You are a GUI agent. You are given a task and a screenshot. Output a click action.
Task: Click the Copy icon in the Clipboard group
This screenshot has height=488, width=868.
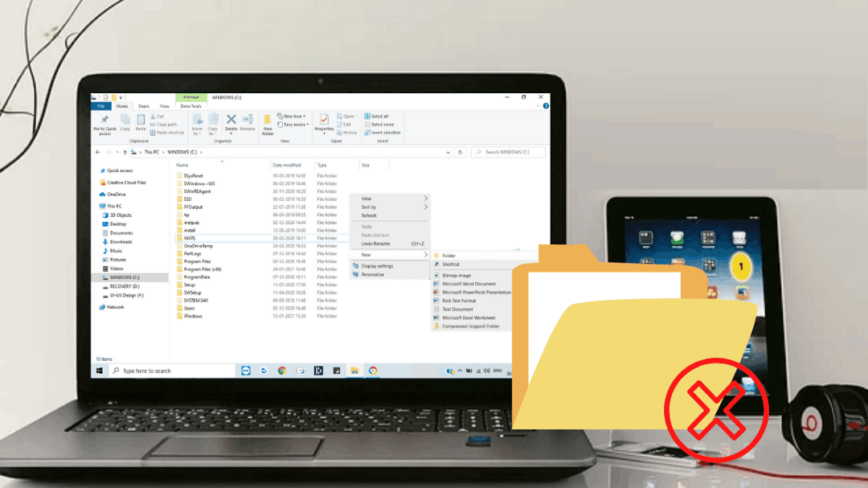click(x=125, y=119)
